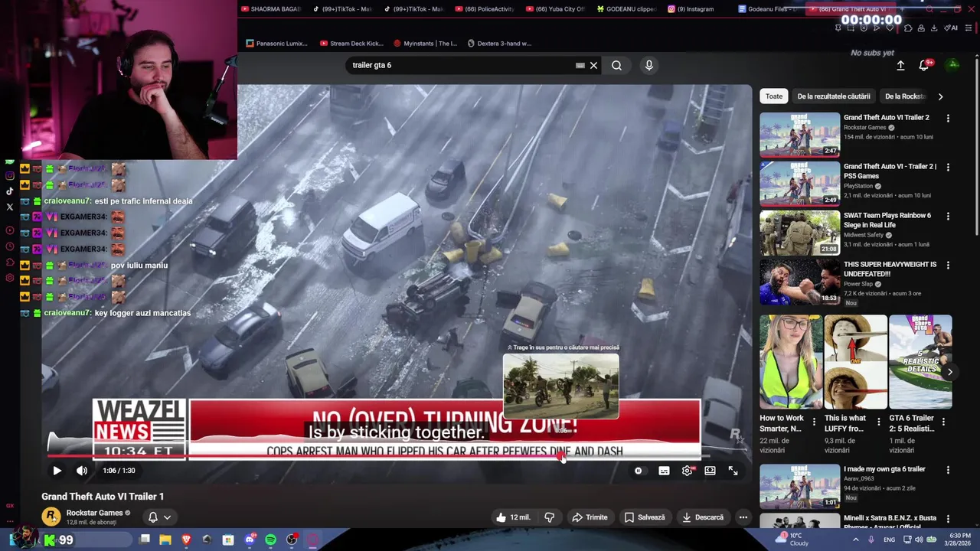Viewport: 980px width, 551px height.
Task: Expand subscription options chevron beside bell
Action: pos(167,517)
